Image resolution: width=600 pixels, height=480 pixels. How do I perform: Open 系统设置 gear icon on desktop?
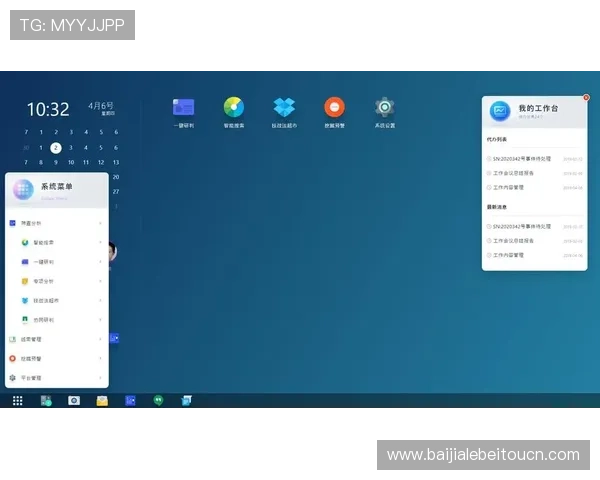tap(385, 108)
